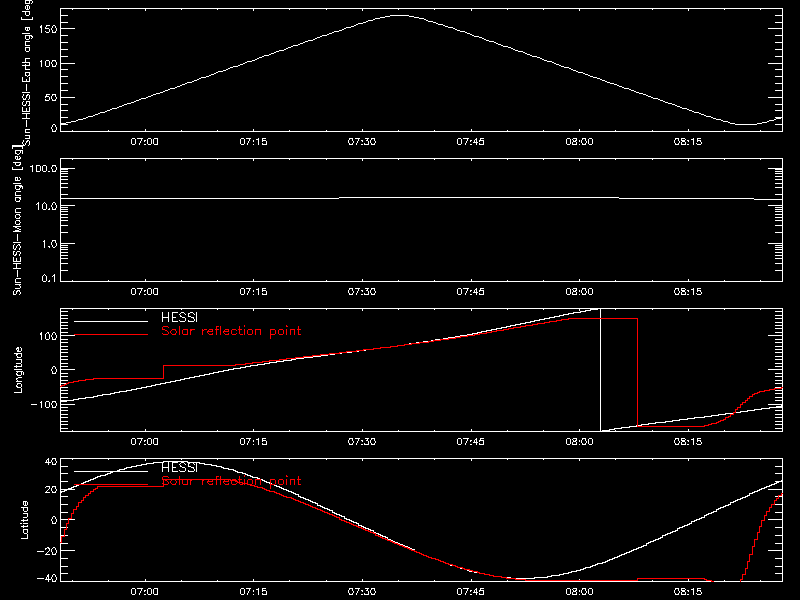Click the Latitude axis label
Viewport: 800px width, 600px height.
24,520
